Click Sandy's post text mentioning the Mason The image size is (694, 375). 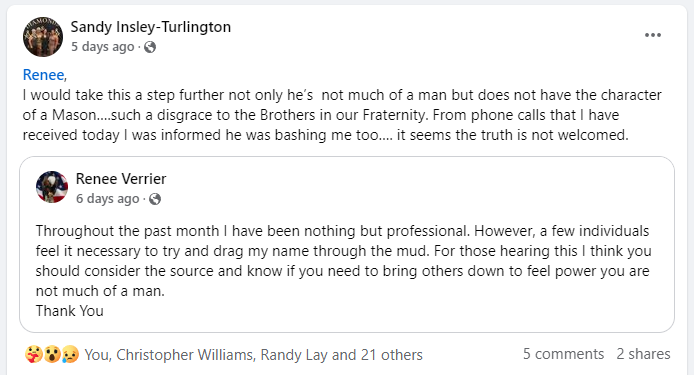342,115
